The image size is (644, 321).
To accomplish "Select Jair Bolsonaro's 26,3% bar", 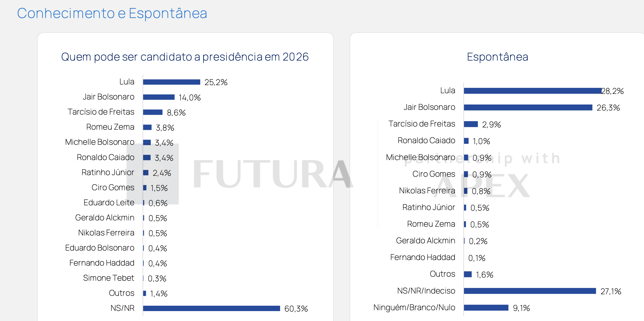I will (528, 108).
